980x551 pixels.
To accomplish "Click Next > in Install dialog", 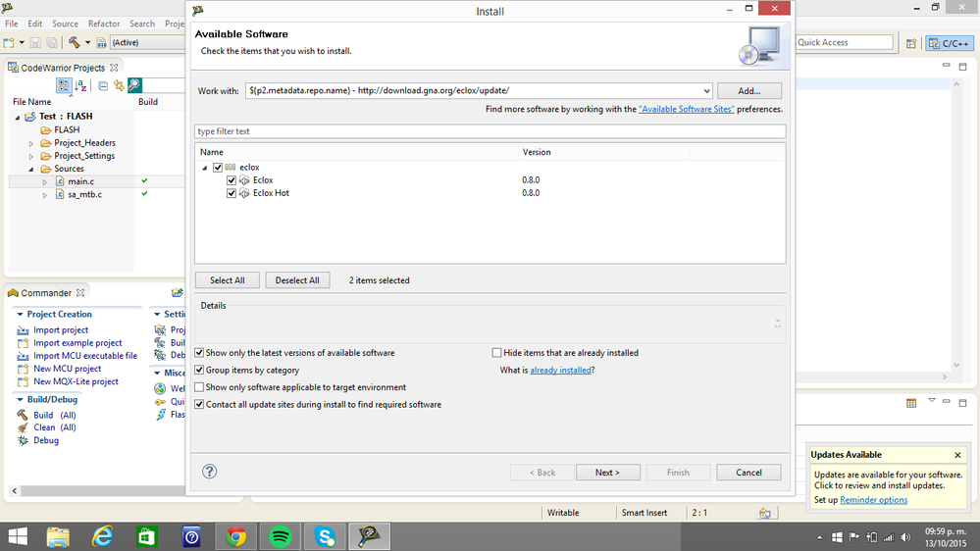I will point(607,473).
